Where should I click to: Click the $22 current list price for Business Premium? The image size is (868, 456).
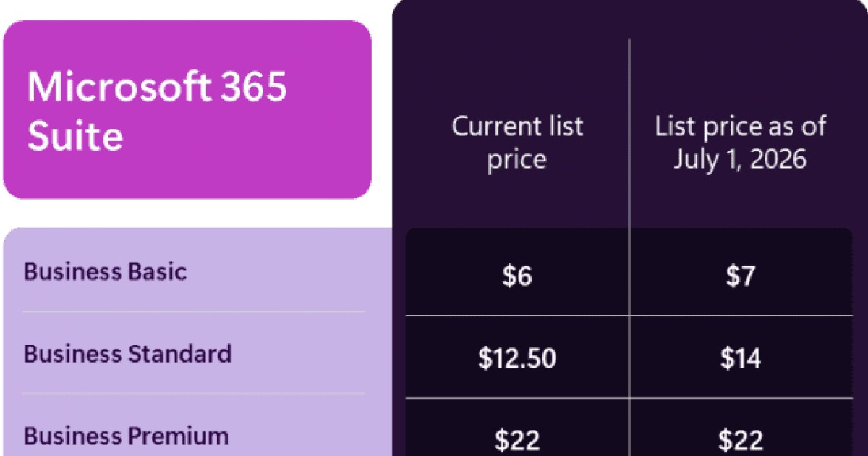click(x=517, y=439)
